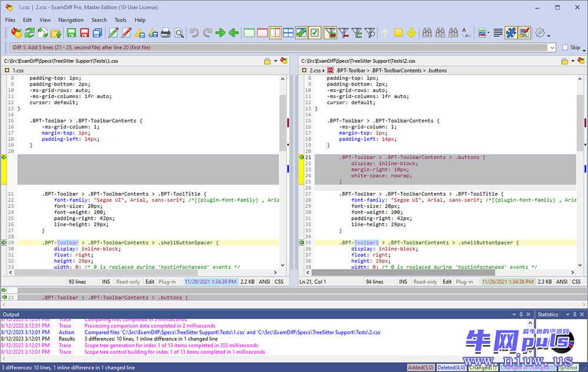Click the Compare (apples) toolbar icon
The width and height of the screenshot is (588, 372).
click(16, 33)
